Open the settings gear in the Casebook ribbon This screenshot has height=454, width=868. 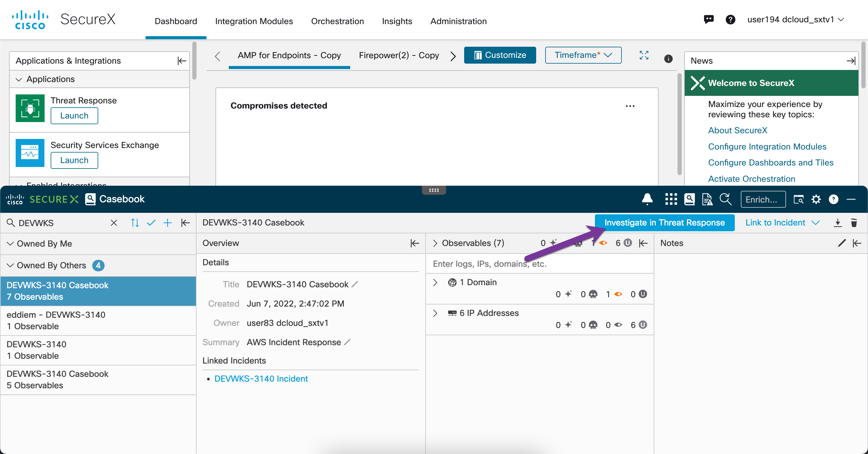coord(816,199)
